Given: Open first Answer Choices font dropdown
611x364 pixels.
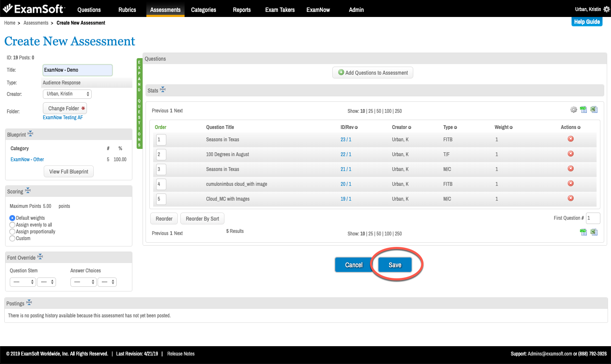Looking at the screenshot, I should (x=84, y=282).
